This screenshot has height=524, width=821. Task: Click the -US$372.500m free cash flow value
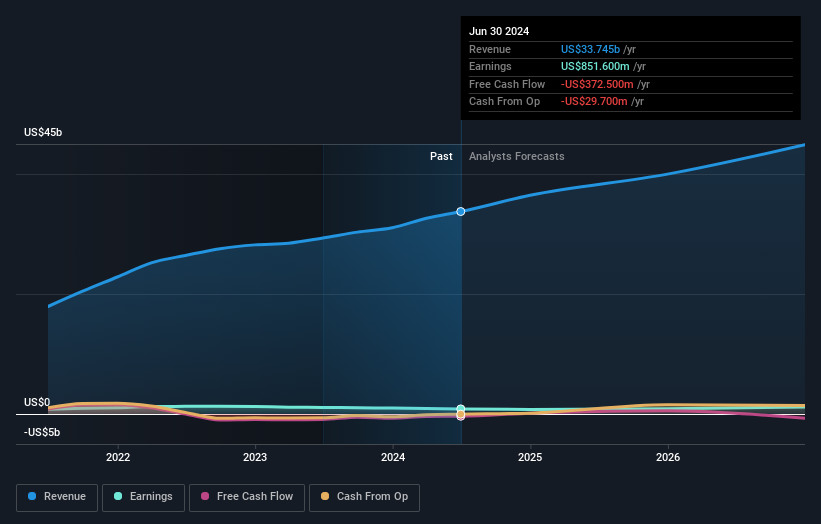pyautogui.click(x=597, y=84)
